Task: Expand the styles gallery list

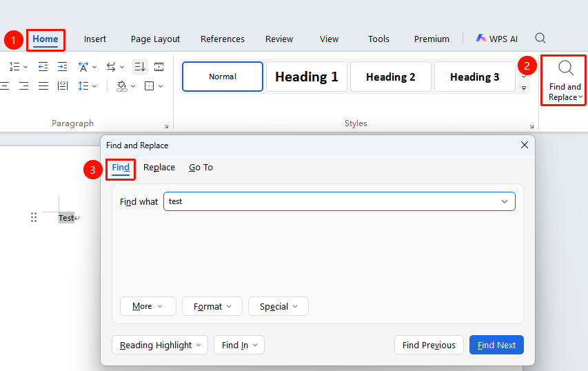Action: 524,88
